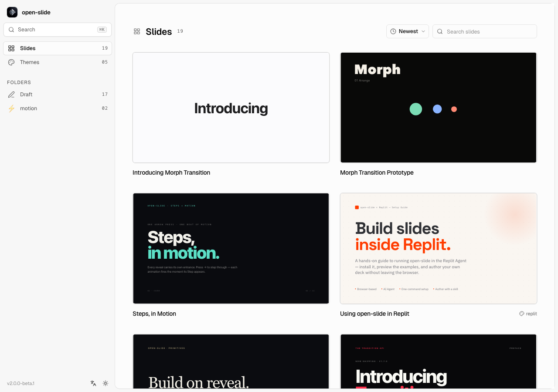The width and height of the screenshot is (558, 392).
Task: Click the 02 count in motion row
Action: 105,108
